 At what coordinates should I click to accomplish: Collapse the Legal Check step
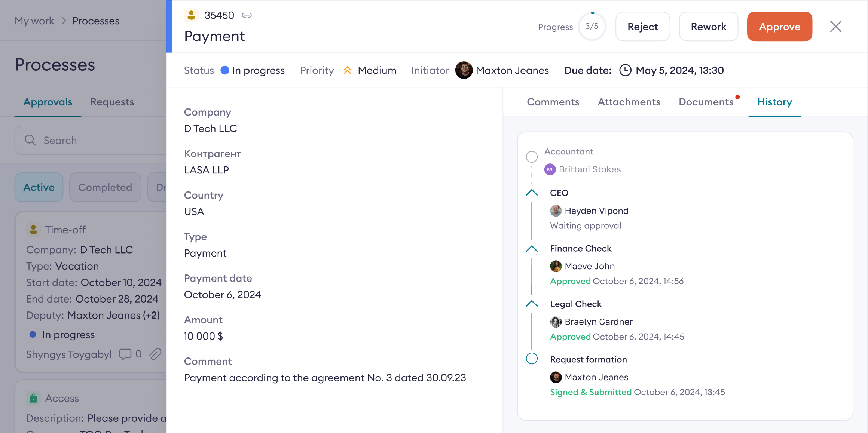(x=532, y=304)
